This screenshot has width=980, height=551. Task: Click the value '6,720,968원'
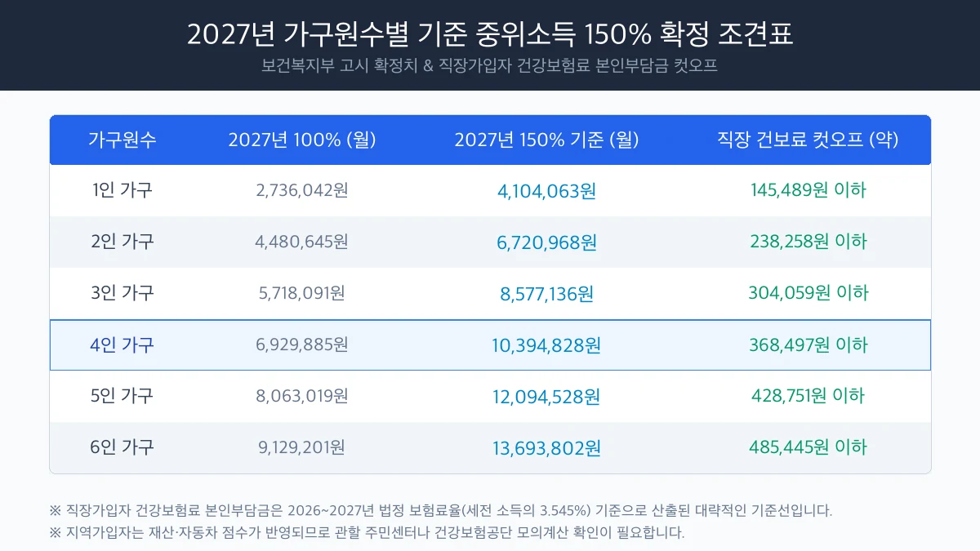tap(547, 242)
